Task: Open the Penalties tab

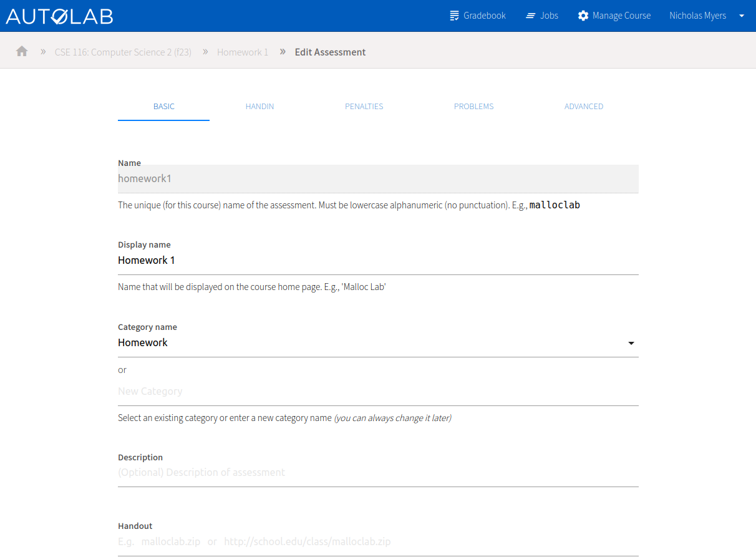Action: pyautogui.click(x=364, y=107)
